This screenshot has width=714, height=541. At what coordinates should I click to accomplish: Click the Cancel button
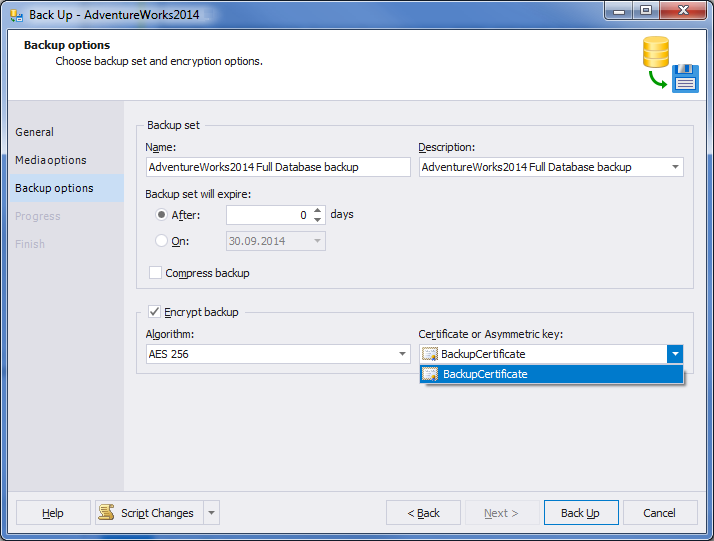(x=659, y=513)
